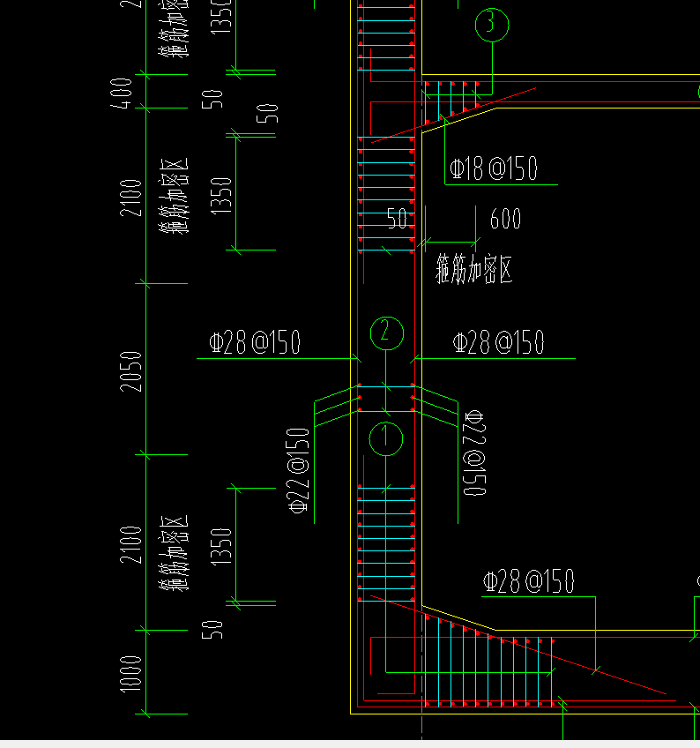Screen dimensions: 700x748
Task: Select lower vertical 箍筋加密区 label
Action: (174, 553)
